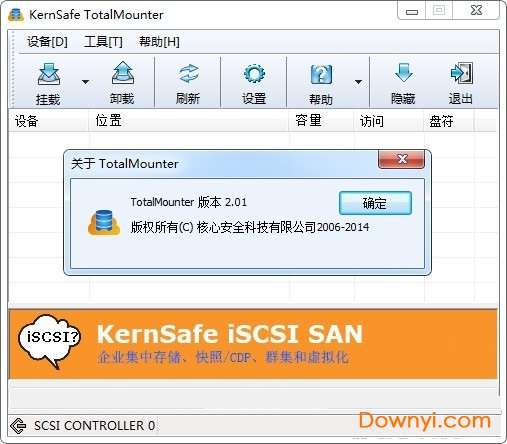The height and width of the screenshot is (444, 507).
Task: Click the Refresh (刷新) toolbar icon
Action: (x=188, y=74)
